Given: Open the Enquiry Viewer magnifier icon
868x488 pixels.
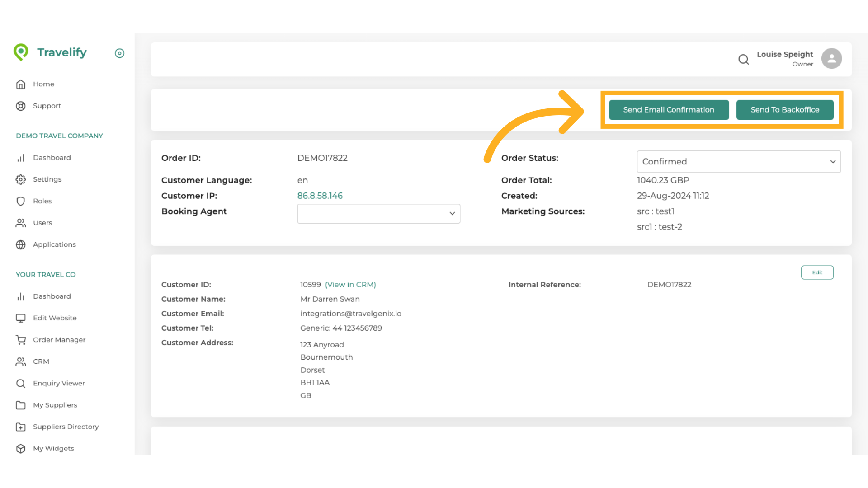Looking at the screenshot, I should tap(21, 383).
